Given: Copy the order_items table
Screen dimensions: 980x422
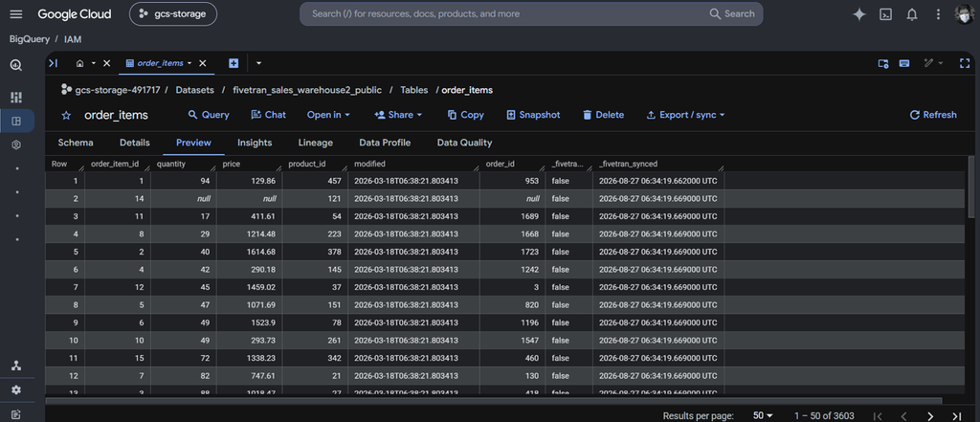Looking at the screenshot, I should point(466,115).
